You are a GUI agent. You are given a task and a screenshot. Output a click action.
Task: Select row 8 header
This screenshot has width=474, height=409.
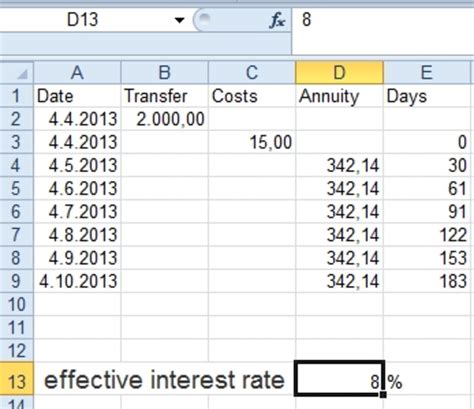pos(17,258)
